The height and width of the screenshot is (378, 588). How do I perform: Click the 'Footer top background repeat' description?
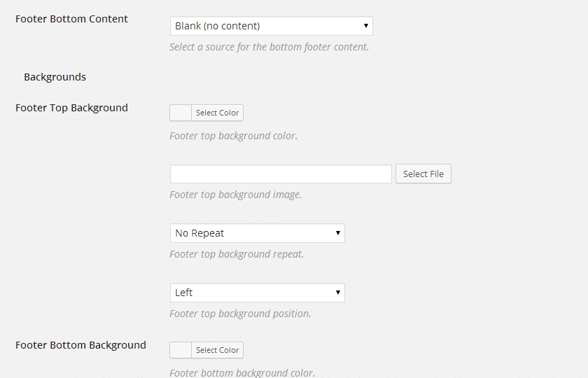pos(237,254)
